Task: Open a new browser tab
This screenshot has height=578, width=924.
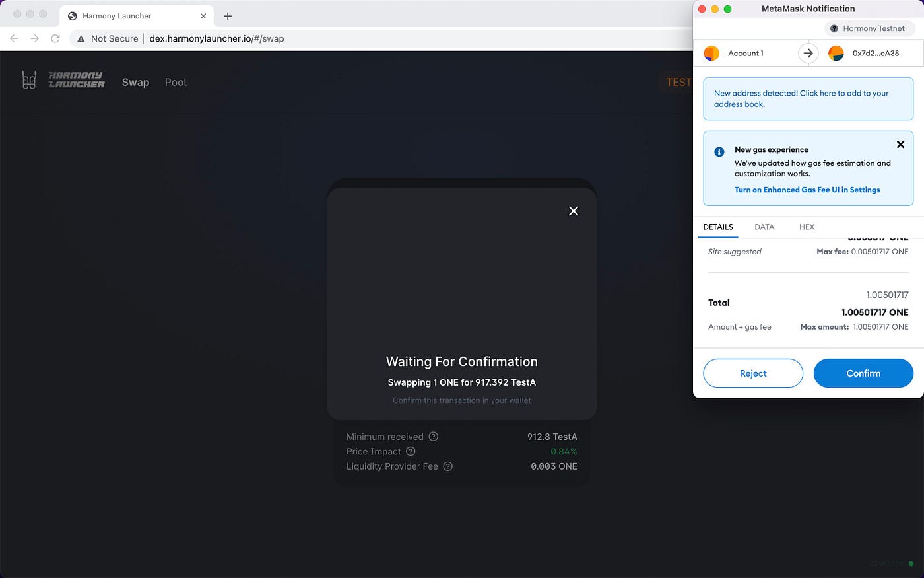Action: pyautogui.click(x=228, y=16)
